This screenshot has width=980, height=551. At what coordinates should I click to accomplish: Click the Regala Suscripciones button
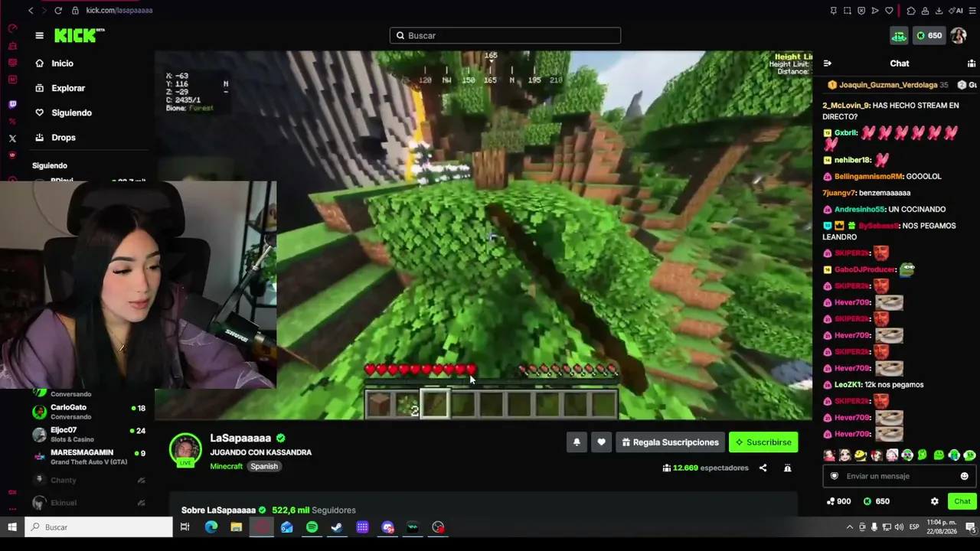click(x=670, y=442)
